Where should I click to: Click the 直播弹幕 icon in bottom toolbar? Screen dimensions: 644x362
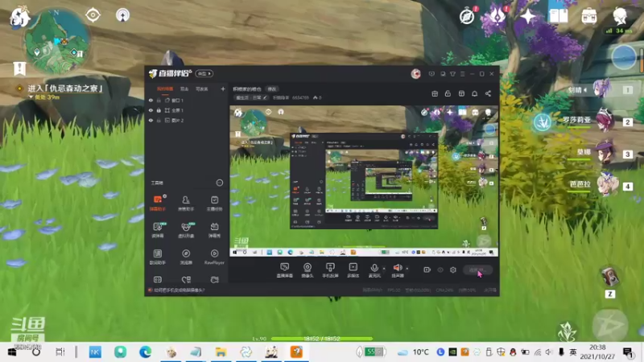point(285,270)
